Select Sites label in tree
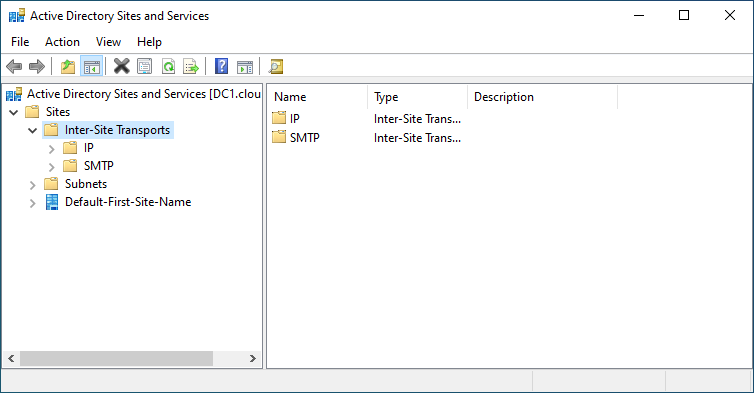 click(x=58, y=112)
